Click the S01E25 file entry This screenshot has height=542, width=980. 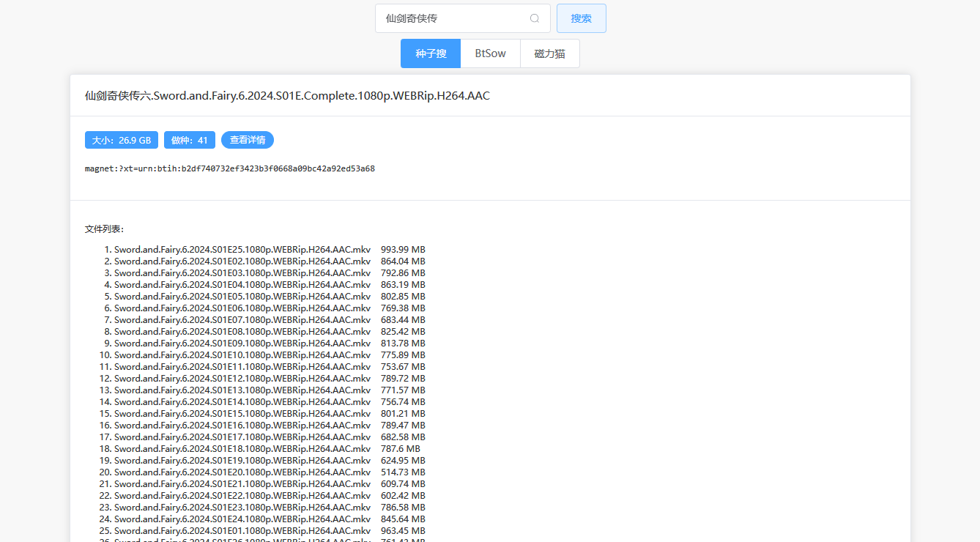pos(242,250)
